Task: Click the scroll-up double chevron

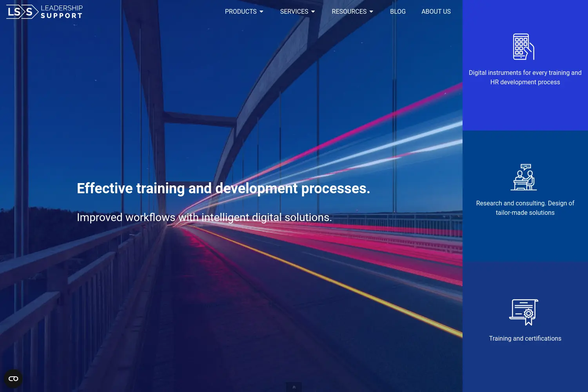Action: 294,387
